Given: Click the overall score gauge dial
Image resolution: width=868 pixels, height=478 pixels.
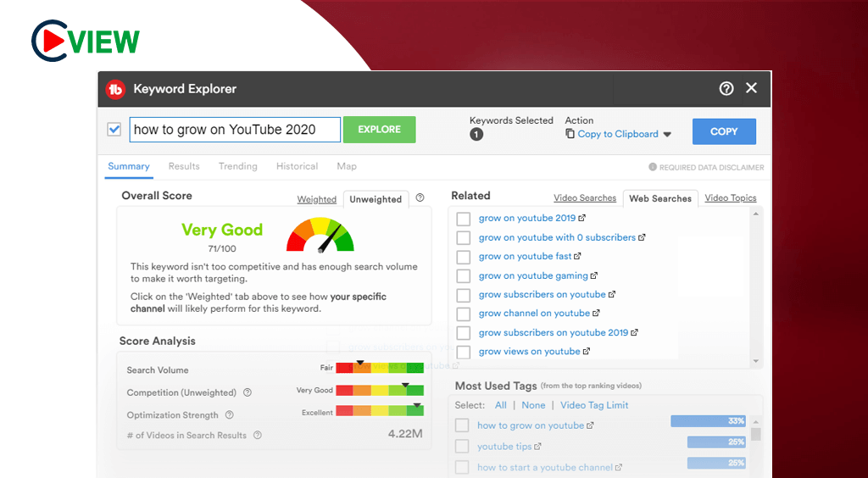Looking at the screenshot, I should pos(320,234).
